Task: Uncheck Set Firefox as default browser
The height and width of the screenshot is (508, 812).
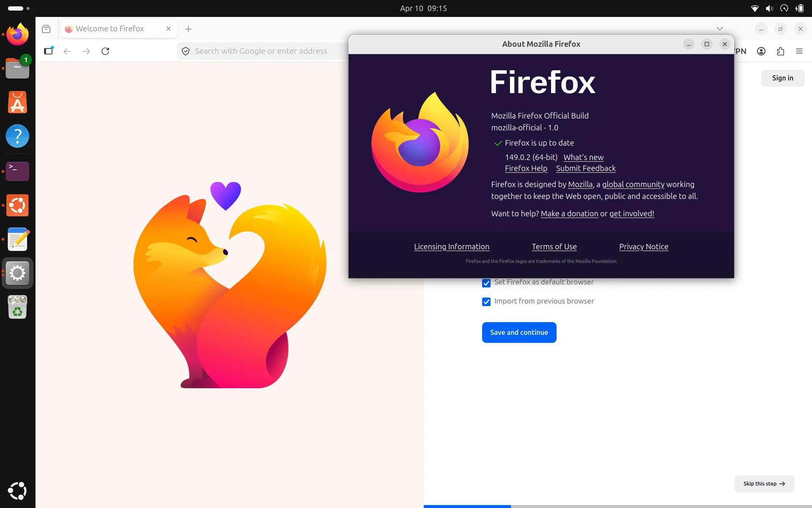Action: (x=486, y=283)
